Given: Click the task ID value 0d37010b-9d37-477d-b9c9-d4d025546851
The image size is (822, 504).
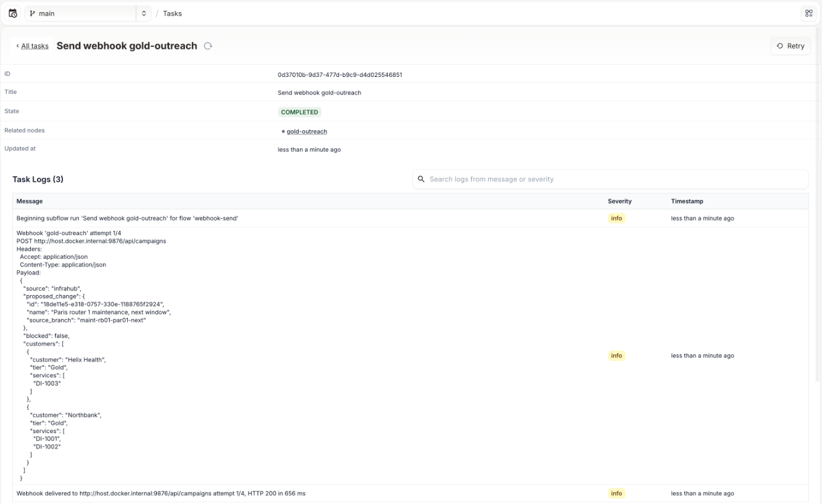Looking at the screenshot, I should point(340,75).
